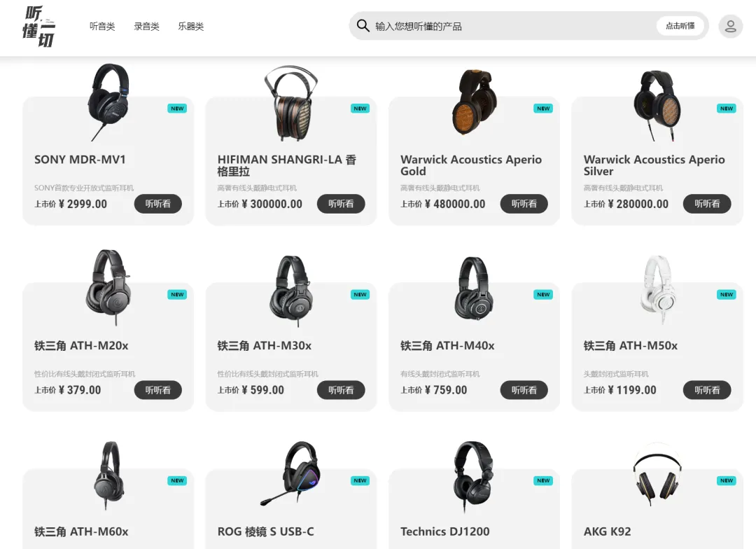
Task: Open the ATH-M20x headphone image
Action: pos(108,288)
